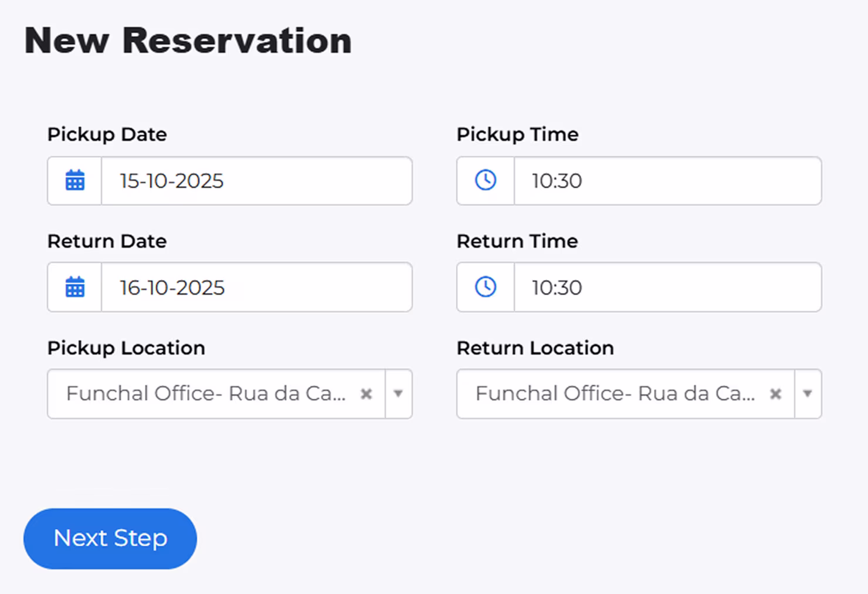Click the Pickup Date label
The width and height of the screenshot is (868, 594).
point(107,134)
